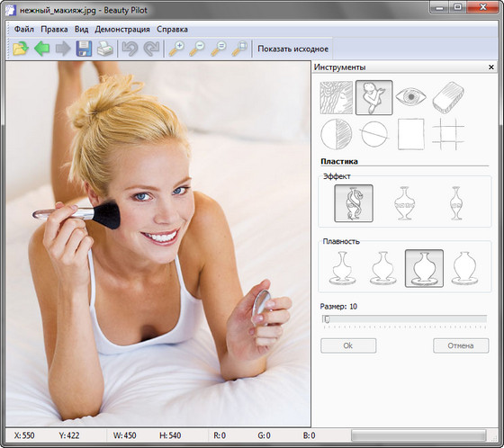
Task: Undo the last edit in toolbar
Action: (130, 49)
